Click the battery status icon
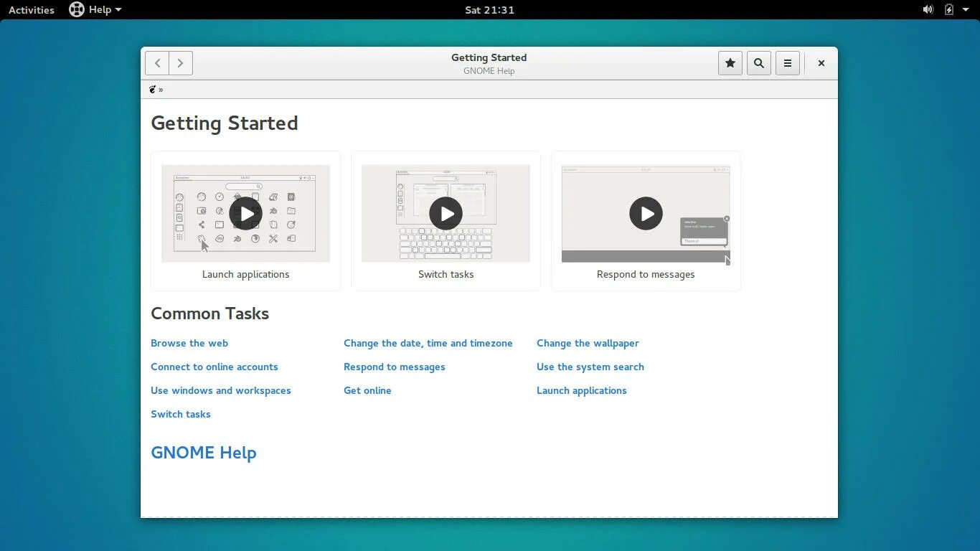The width and height of the screenshot is (980, 551). (x=948, y=9)
